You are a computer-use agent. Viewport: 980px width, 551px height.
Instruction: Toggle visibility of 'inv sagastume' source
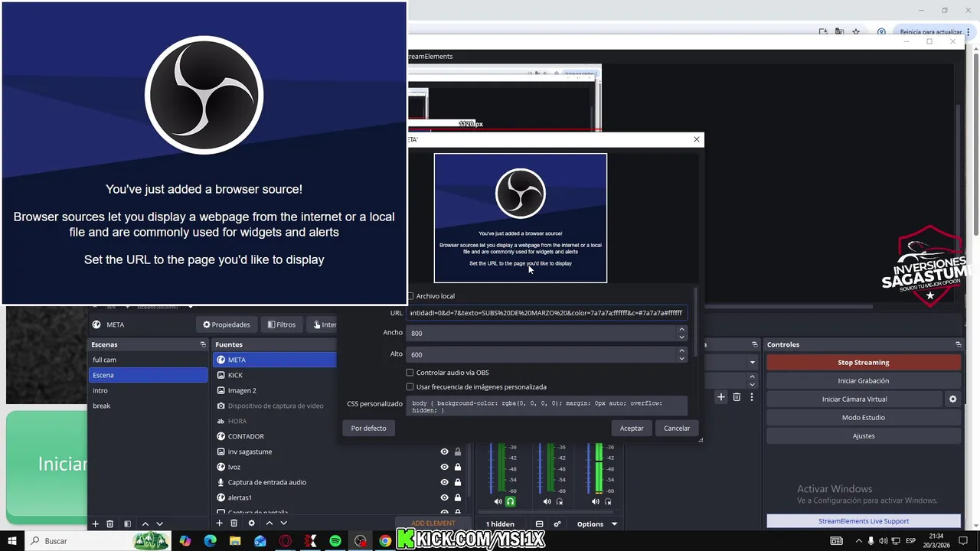coord(444,452)
